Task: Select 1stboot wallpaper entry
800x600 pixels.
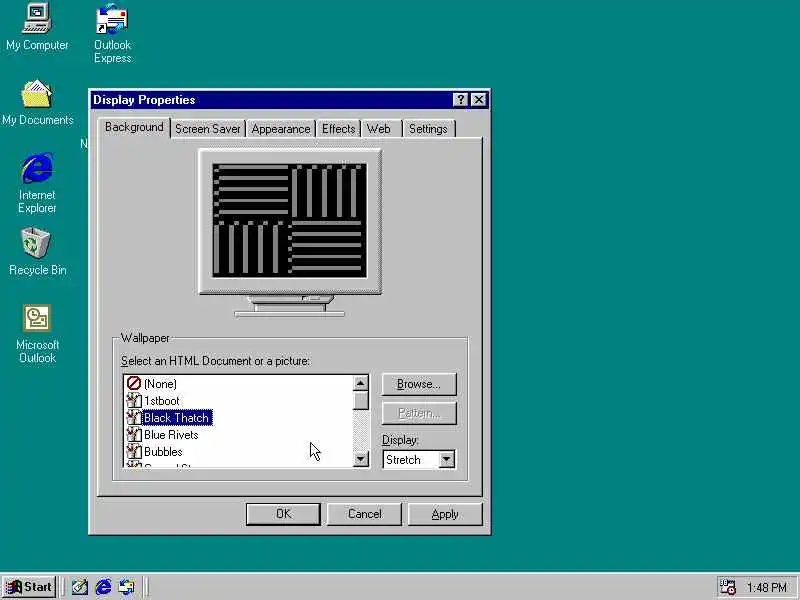Action: (162, 401)
